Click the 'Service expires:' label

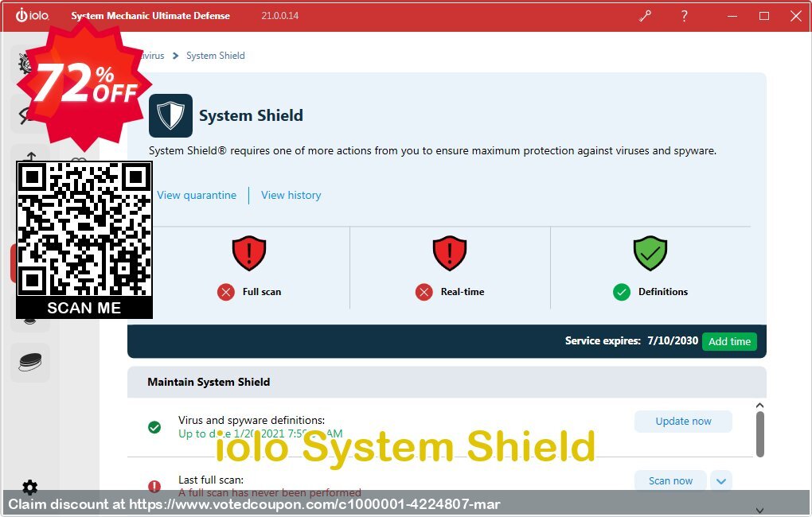pyautogui.click(x=603, y=340)
